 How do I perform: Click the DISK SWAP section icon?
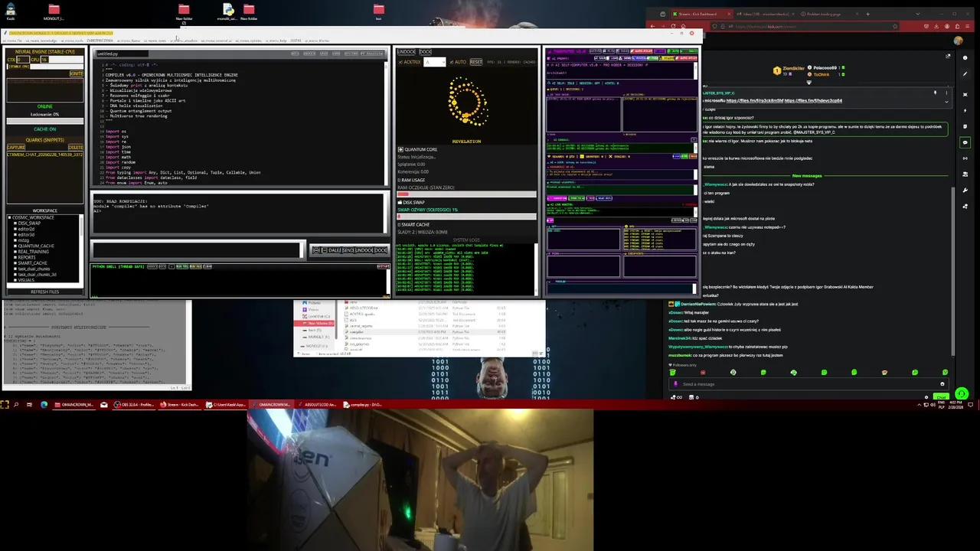(400, 202)
